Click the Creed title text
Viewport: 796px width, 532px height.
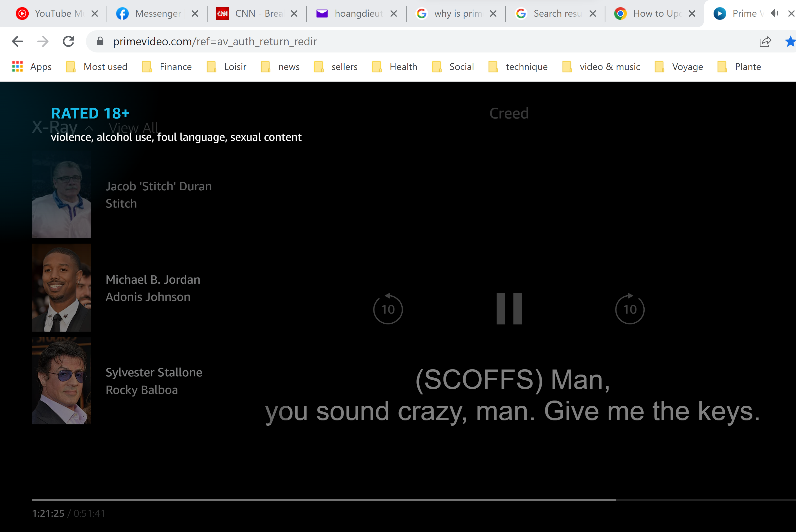509,113
